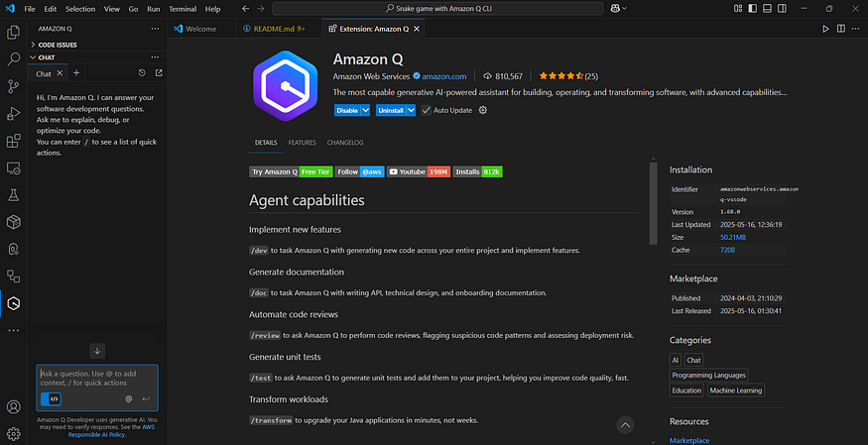Image resolution: width=868 pixels, height=445 pixels.
Task: Open the Run and Debug view
Action: click(13, 113)
